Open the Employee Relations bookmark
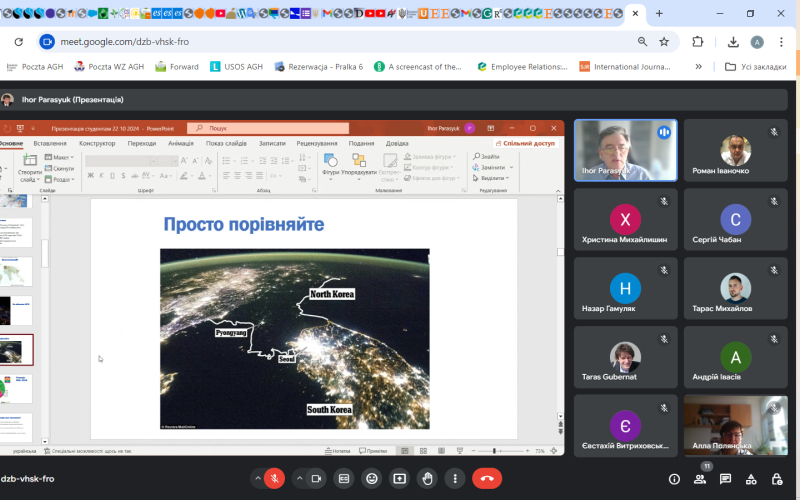Viewport: 800px width, 500px height. pyautogui.click(x=522, y=67)
